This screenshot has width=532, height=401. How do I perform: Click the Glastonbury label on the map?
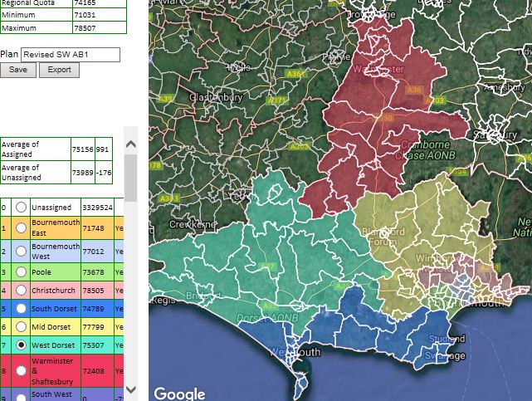pyautogui.click(x=216, y=98)
